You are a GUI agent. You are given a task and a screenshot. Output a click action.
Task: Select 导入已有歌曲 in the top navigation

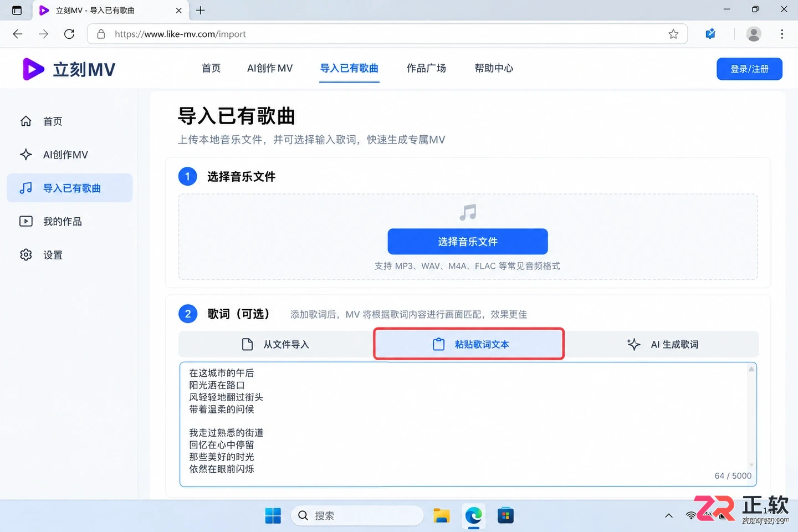pyautogui.click(x=349, y=68)
